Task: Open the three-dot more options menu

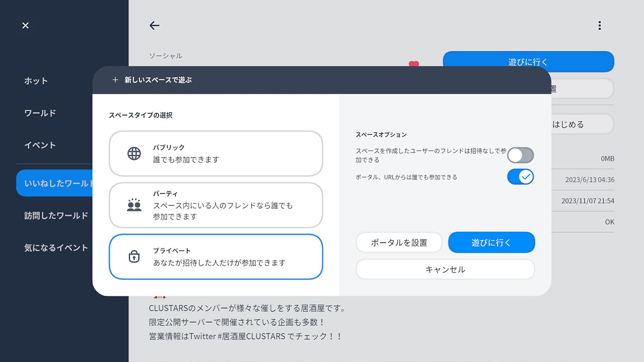Action: point(599,26)
